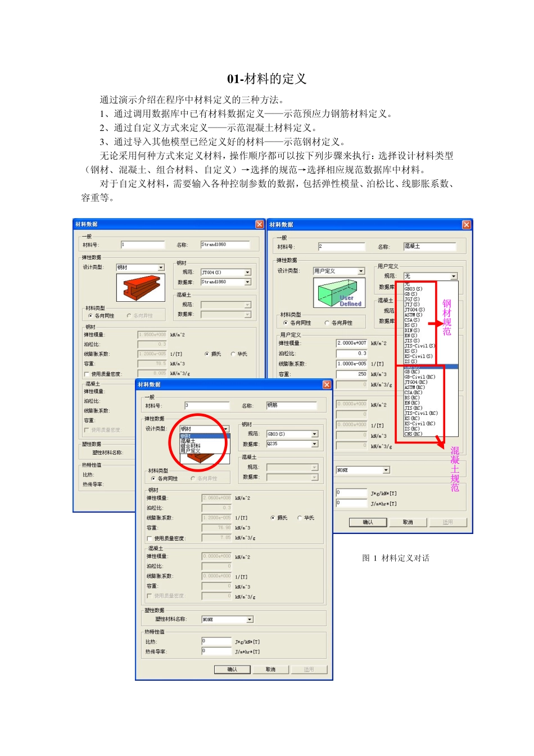
Task: Click the 确认 button in 钢筋 dialog
Action: (x=233, y=669)
